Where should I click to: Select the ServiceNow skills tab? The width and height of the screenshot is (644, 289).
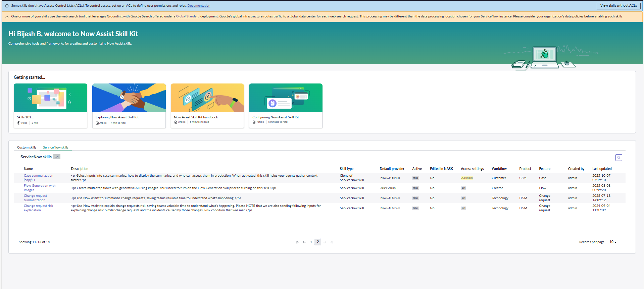[x=56, y=148]
